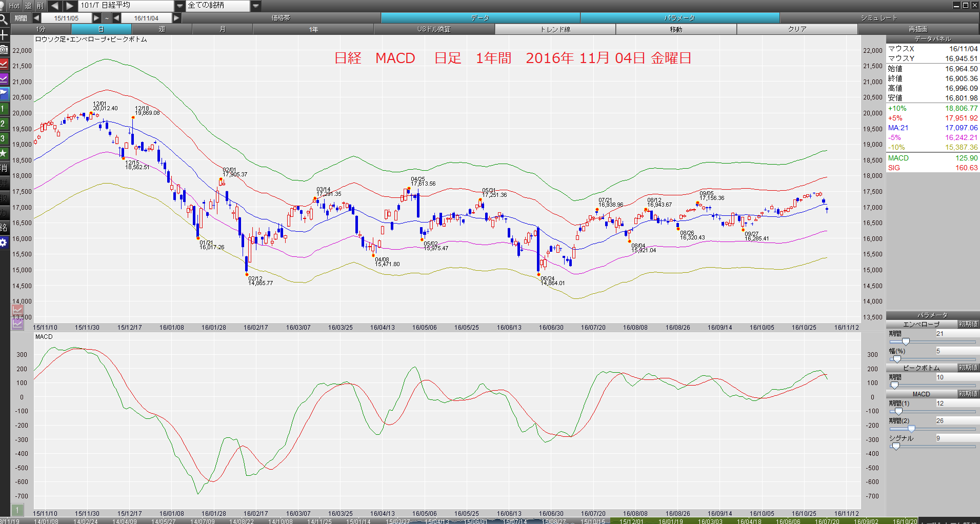The image size is (980, 524).
Task: Step end date backward arrow
Action: click(x=116, y=18)
